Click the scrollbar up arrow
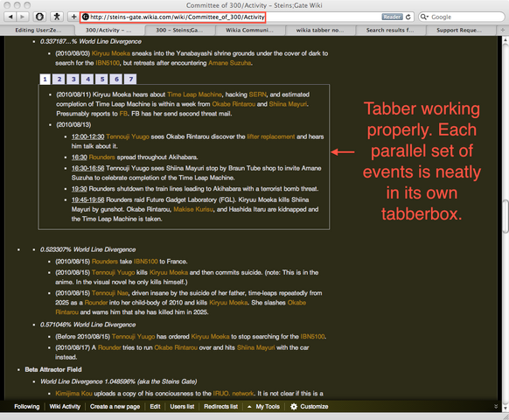The width and height of the screenshot is (509, 420). (506, 39)
